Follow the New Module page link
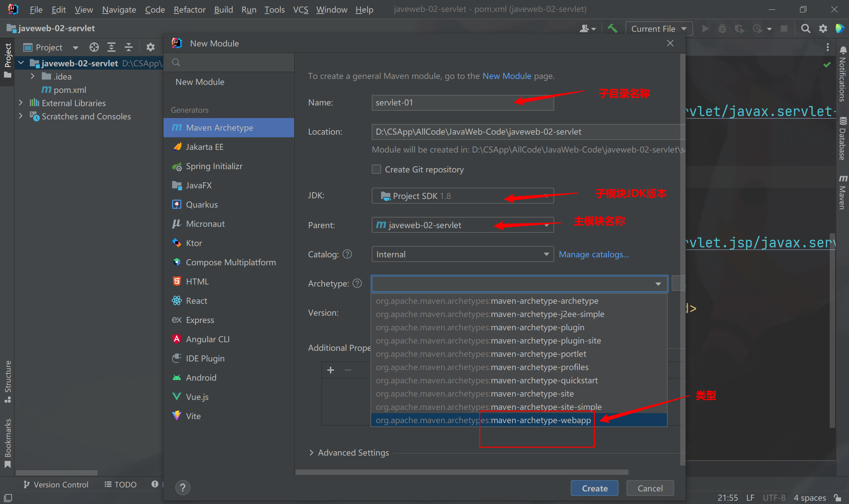849x504 pixels. [507, 76]
